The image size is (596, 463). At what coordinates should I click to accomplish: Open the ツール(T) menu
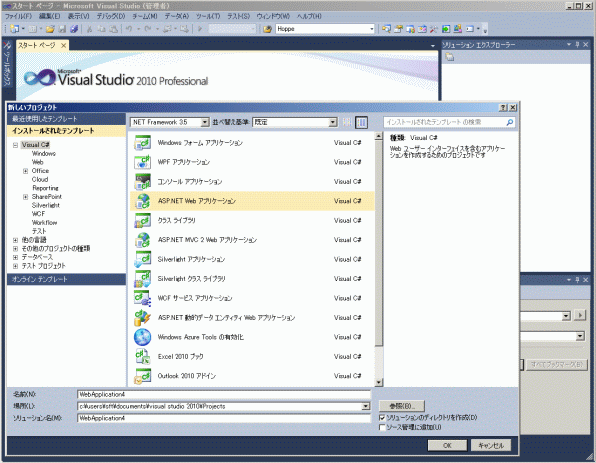pyautogui.click(x=208, y=16)
